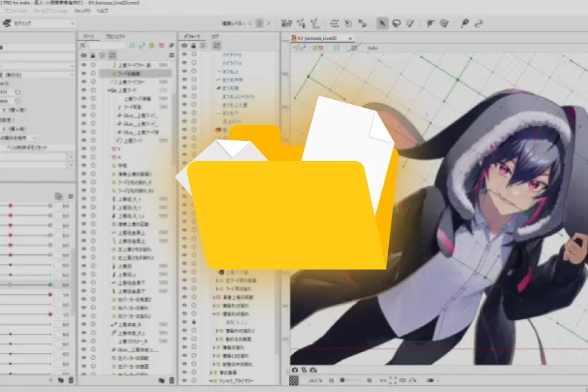
Task: Select the まつ毛下 row in deformer panel
Action: 230,113
